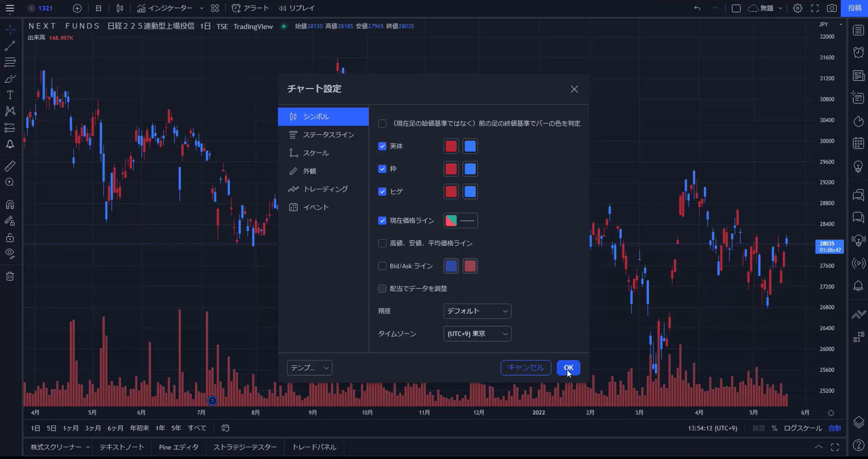This screenshot has height=459, width=868.
Task: Open the 精度 precision dropdown
Action: point(477,311)
